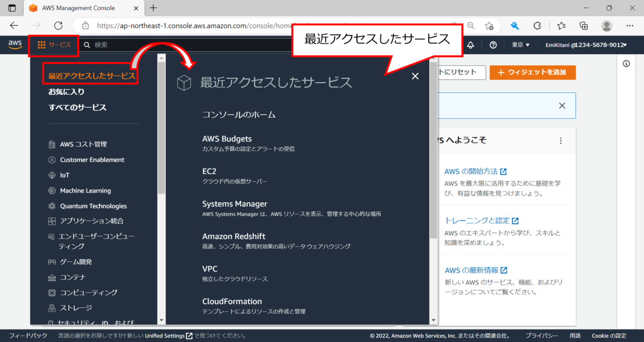Open the Customer Enablement category
The image size is (644, 342).
[x=92, y=160]
